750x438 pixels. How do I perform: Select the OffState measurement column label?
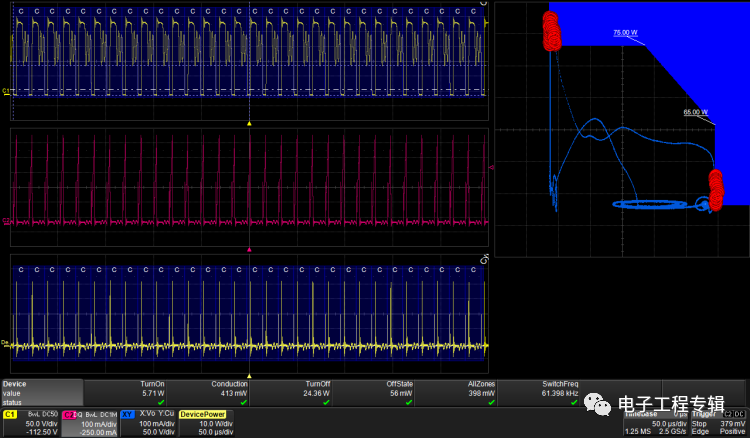[399, 384]
